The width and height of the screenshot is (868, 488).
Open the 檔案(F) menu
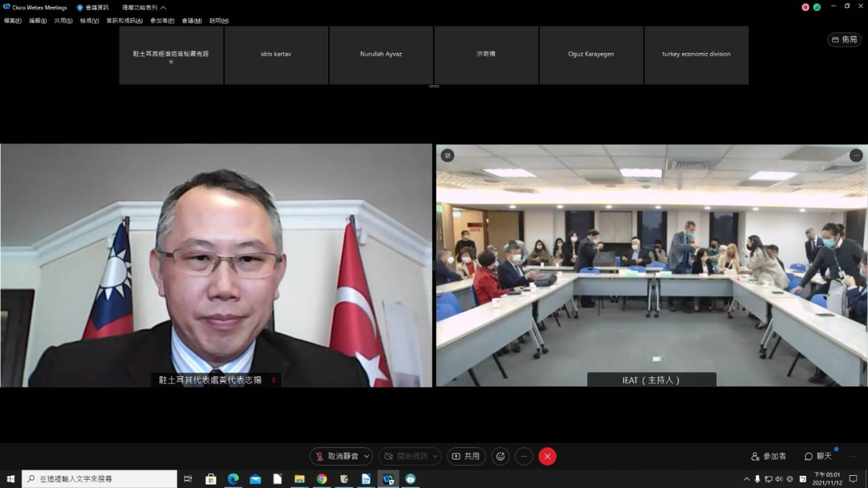tap(13, 20)
